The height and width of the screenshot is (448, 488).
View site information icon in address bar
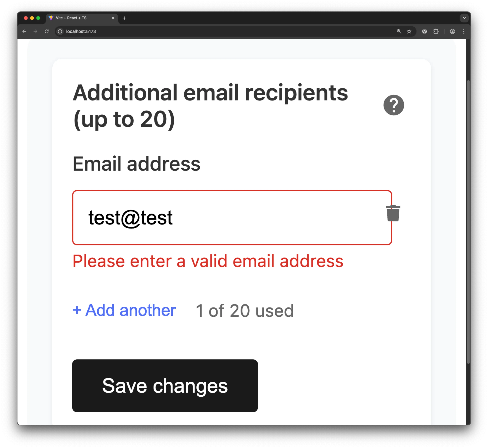click(60, 31)
